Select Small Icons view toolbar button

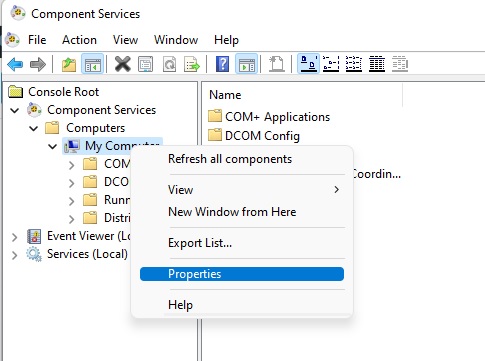point(331,64)
